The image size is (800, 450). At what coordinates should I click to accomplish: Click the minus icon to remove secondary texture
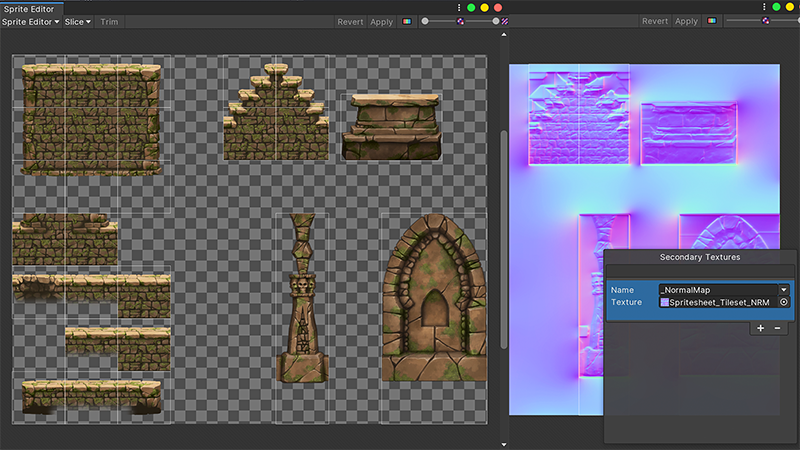pos(779,328)
